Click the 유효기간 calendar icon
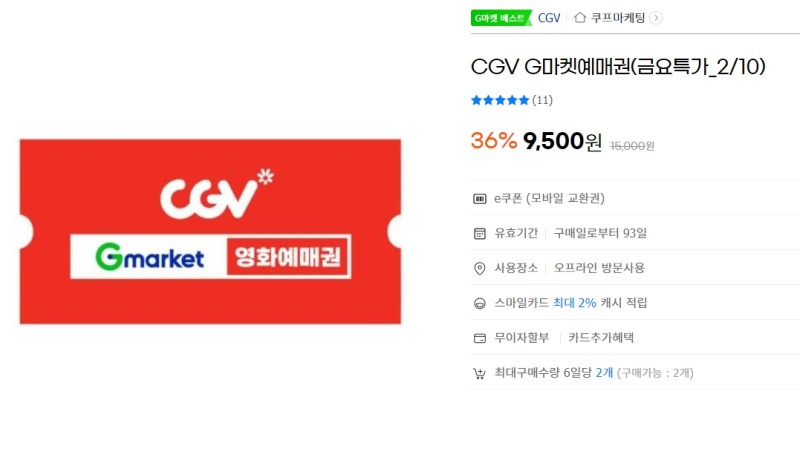800x466 pixels. [x=480, y=234]
